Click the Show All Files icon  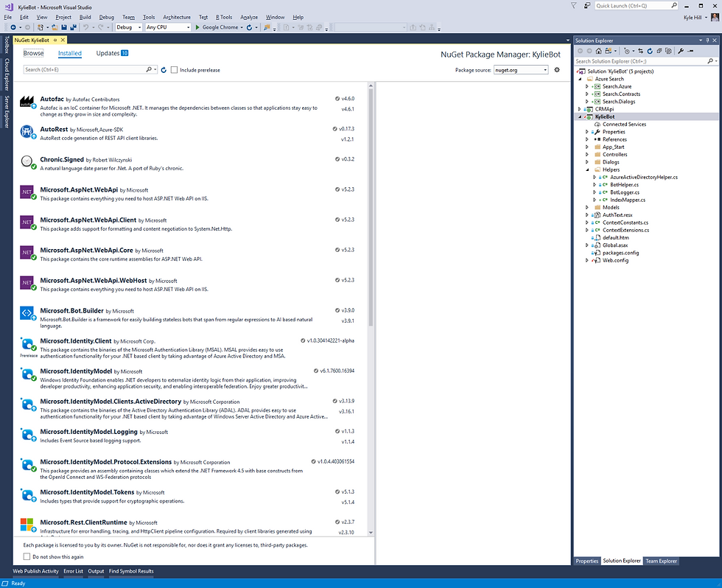click(x=668, y=51)
